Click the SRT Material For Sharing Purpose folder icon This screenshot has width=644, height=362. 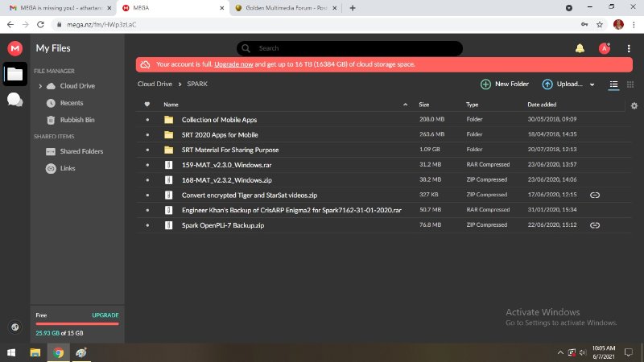click(168, 150)
